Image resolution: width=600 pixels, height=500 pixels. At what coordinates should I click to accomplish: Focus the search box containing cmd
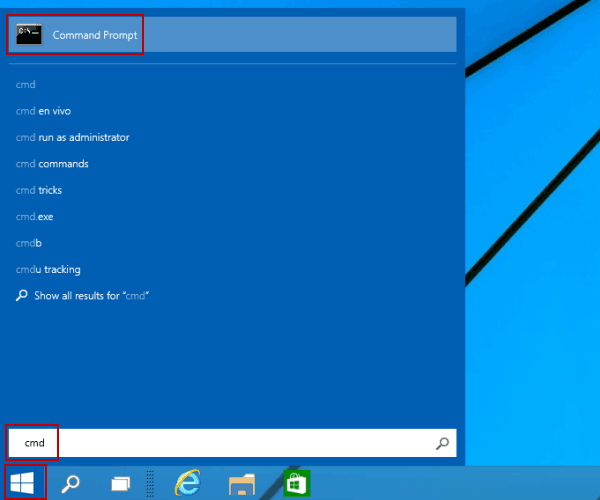[232, 443]
